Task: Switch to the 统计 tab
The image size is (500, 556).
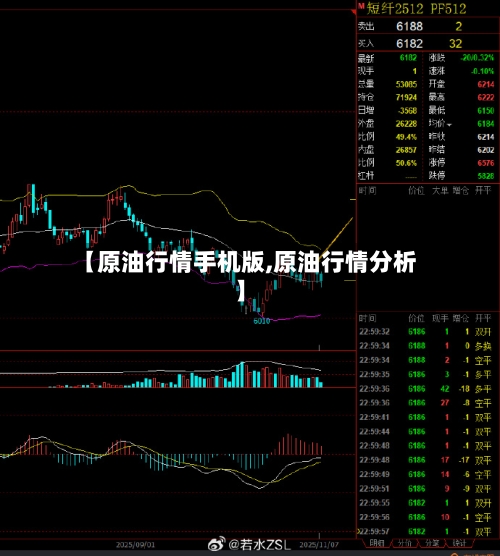Action: pyautogui.click(x=459, y=543)
